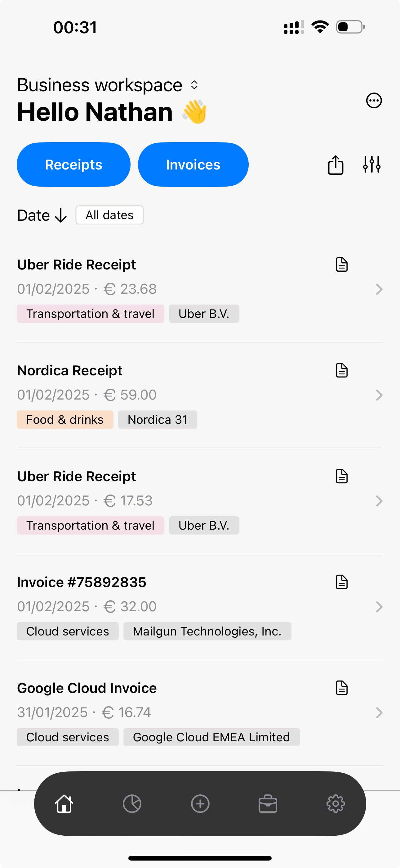Open the briefcase tab in bottom bar
This screenshot has height=868, width=400.
tap(268, 804)
